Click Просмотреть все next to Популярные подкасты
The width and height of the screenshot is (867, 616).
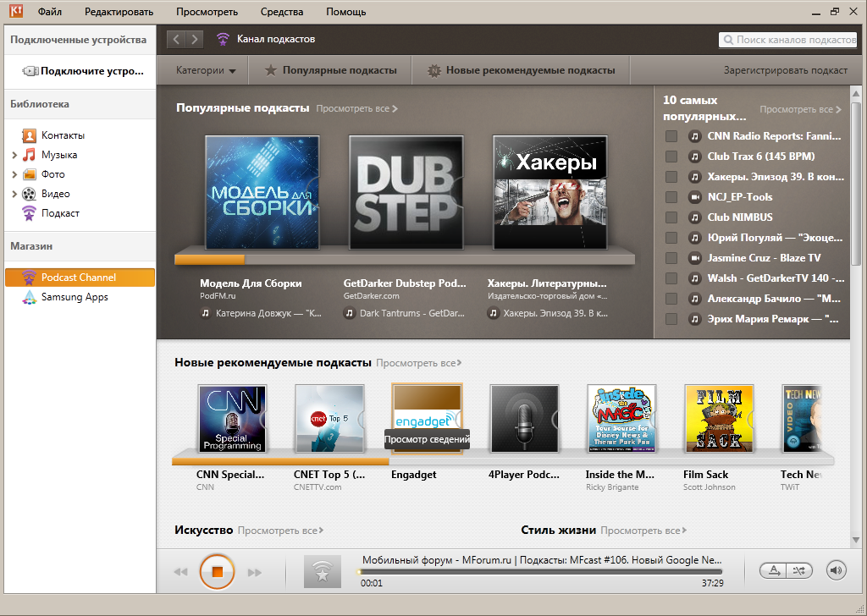(356, 109)
